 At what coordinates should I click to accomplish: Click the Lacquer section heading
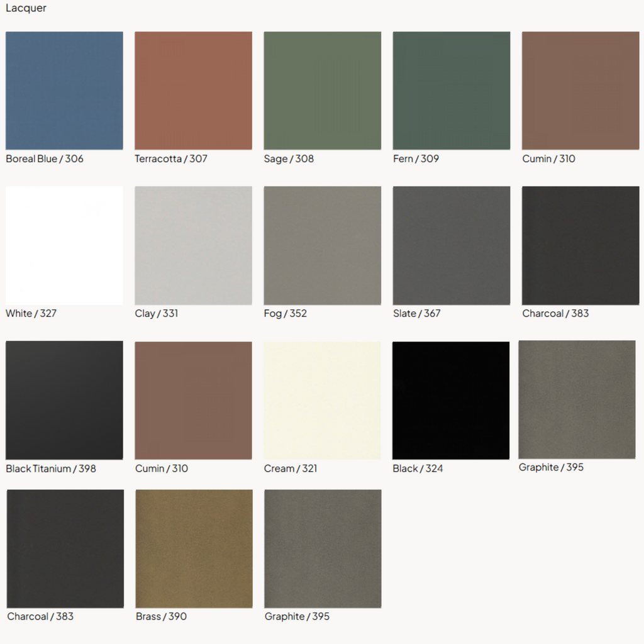(x=26, y=8)
